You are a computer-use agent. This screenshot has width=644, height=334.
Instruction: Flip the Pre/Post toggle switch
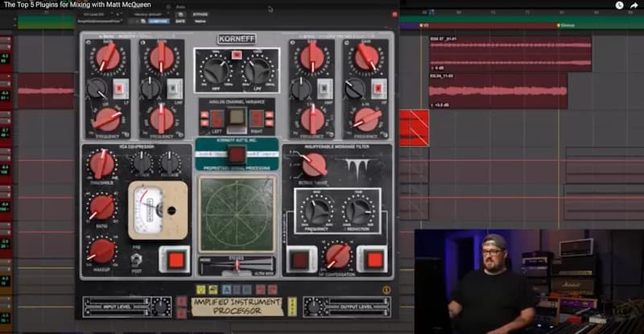coord(136,259)
